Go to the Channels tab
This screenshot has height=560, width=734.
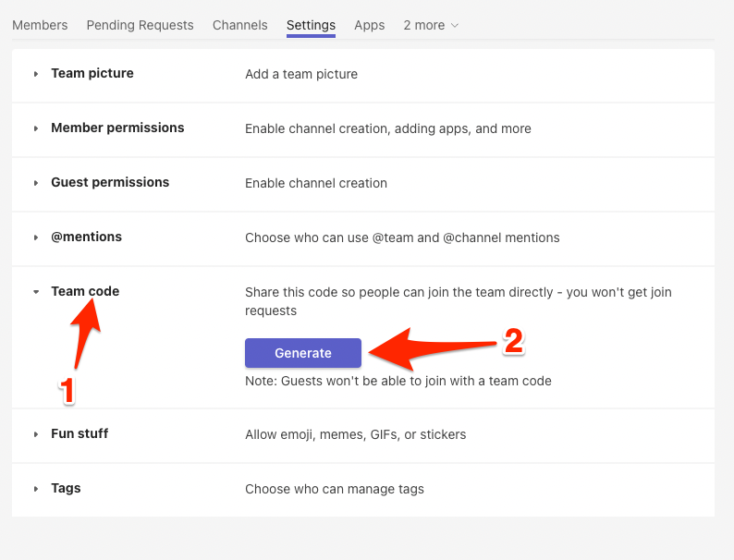click(x=240, y=25)
